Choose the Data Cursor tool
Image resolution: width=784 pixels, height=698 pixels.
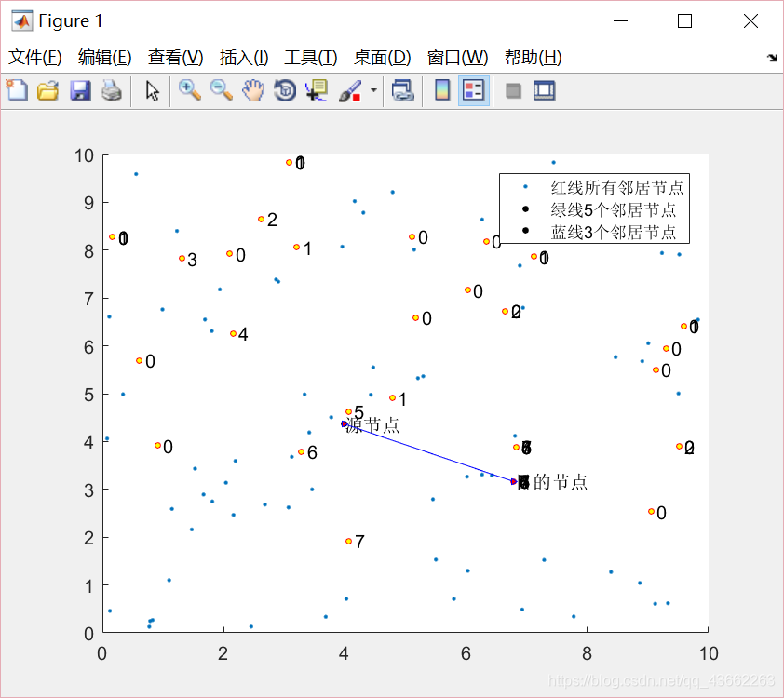(317, 91)
